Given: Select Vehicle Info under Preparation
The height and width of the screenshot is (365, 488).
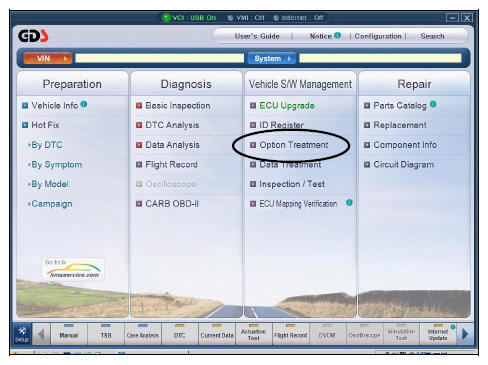Looking at the screenshot, I should point(55,105).
